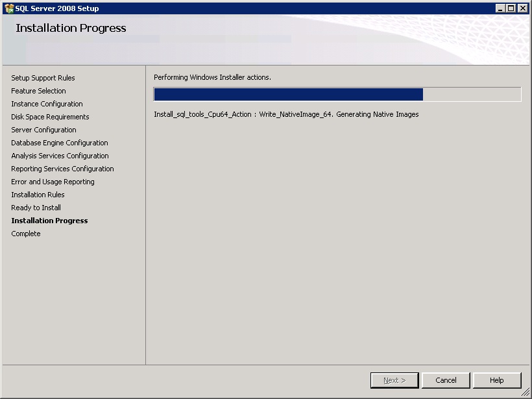Image resolution: width=532 pixels, height=399 pixels.
Task: Open Help for setup
Action: (497, 380)
